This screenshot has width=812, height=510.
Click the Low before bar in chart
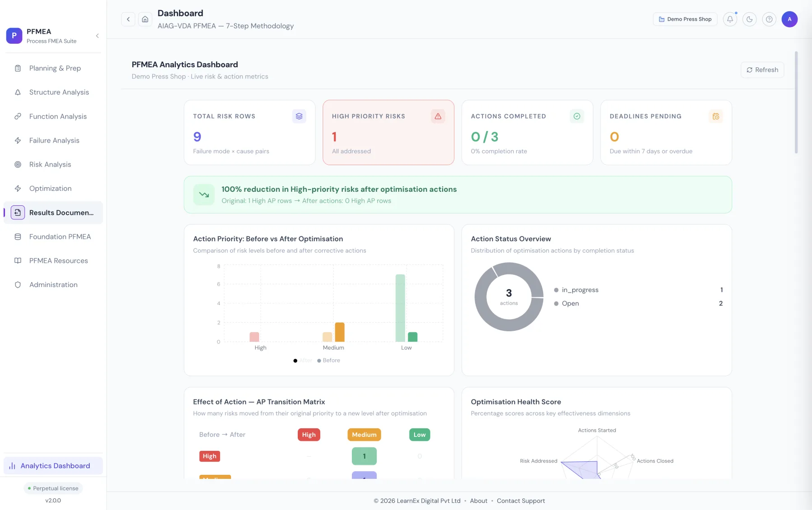click(400, 308)
